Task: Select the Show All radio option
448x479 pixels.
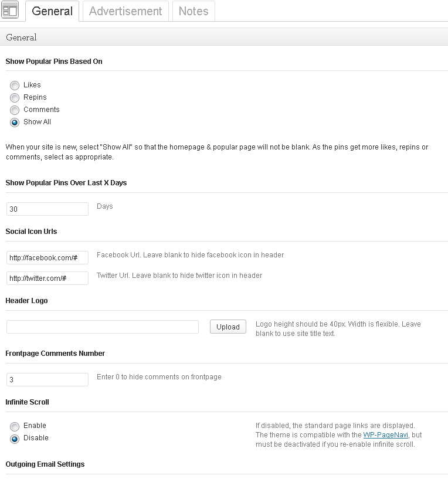Action: [14, 122]
